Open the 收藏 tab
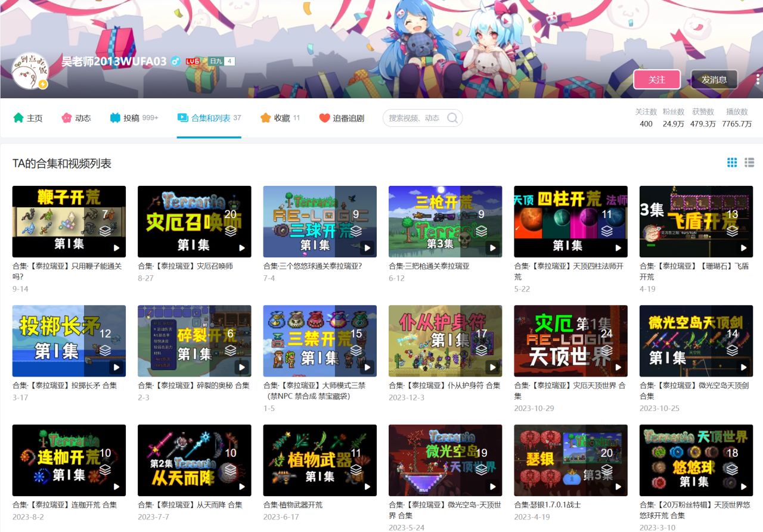Screen dimensions: 763x532 [280, 118]
